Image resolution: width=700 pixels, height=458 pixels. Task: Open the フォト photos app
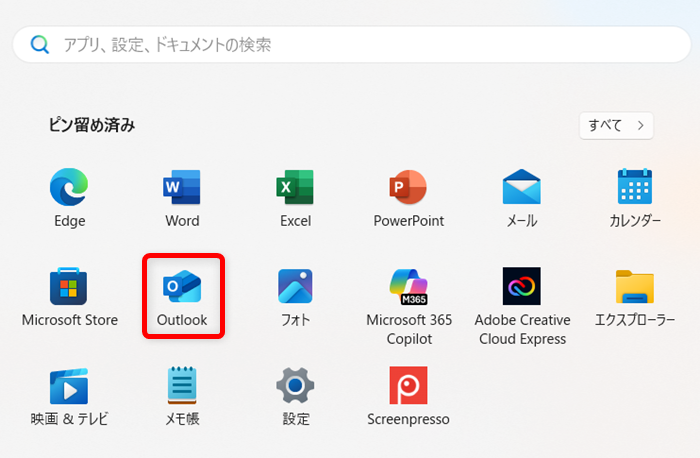(x=295, y=287)
